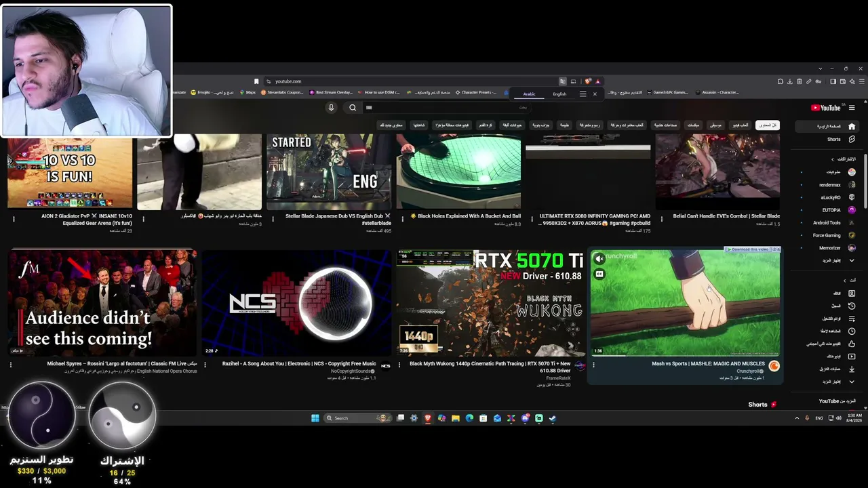Open Brave browser from the taskbar
This screenshot has height=488, width=868.
[428, 418]
